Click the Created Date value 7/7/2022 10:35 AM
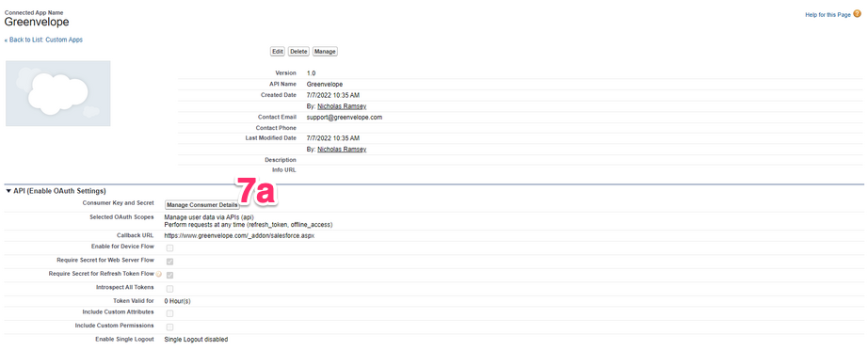 (333, 95)
